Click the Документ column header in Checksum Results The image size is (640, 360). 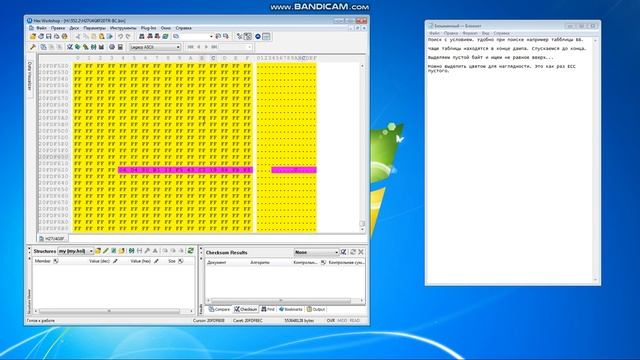[x=217, y=262]
